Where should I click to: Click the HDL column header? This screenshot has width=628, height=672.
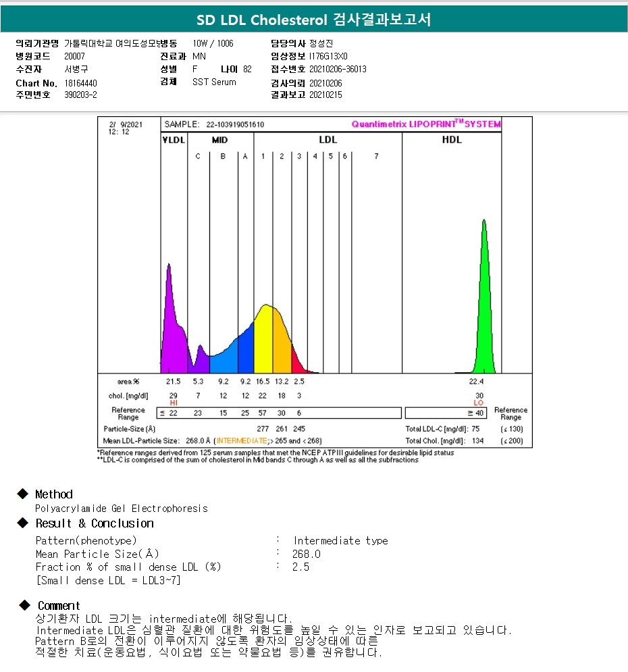452,140
